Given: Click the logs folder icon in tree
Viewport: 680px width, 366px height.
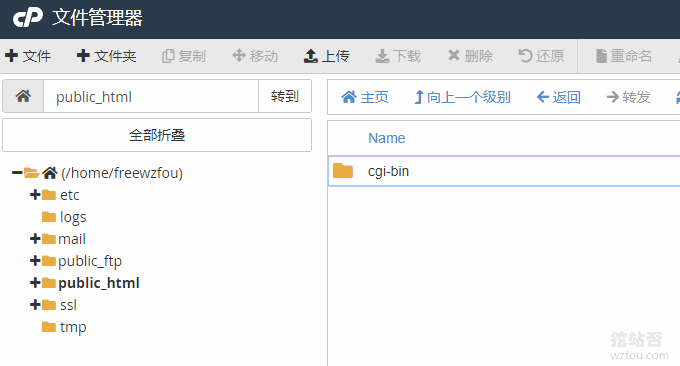Looking at the screenshot, I should (49, 217).
